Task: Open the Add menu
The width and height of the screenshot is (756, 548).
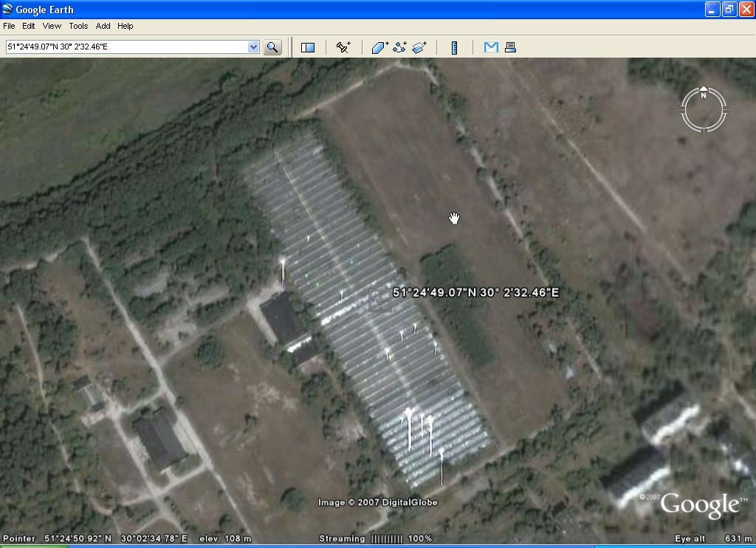Action: (103, 26)
